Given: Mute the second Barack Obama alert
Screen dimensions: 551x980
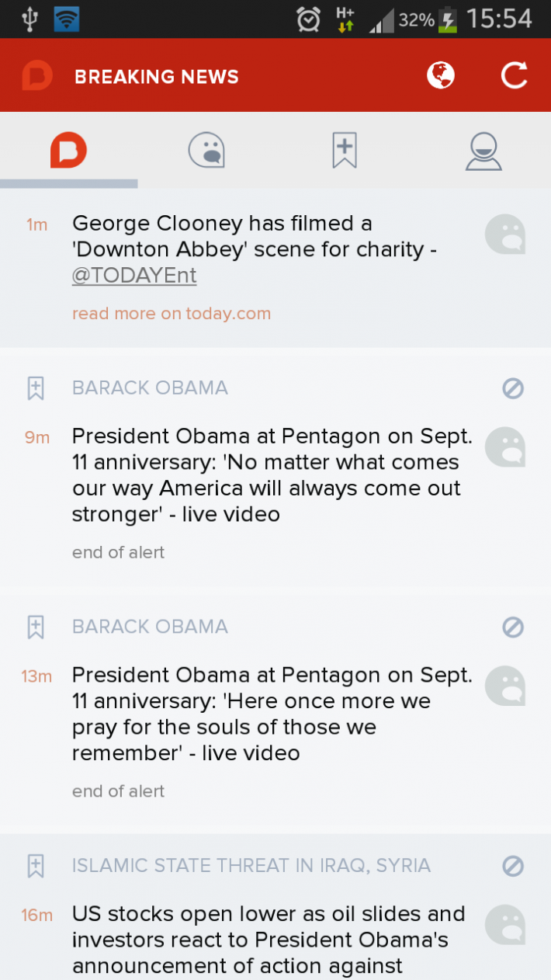Looking at the screenshot, I should (513, 627).
